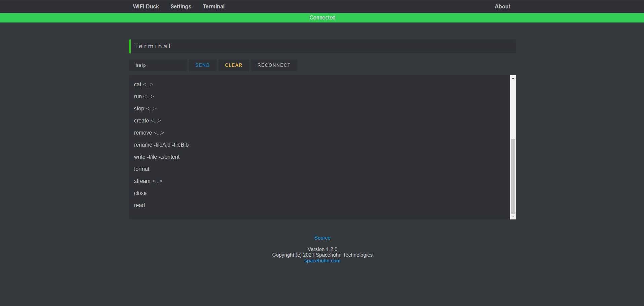This screenshot has width=644, height=306.
Task: Click the 'remove <...>' output line
Action: pyautogui.click(x=149, y=133)
